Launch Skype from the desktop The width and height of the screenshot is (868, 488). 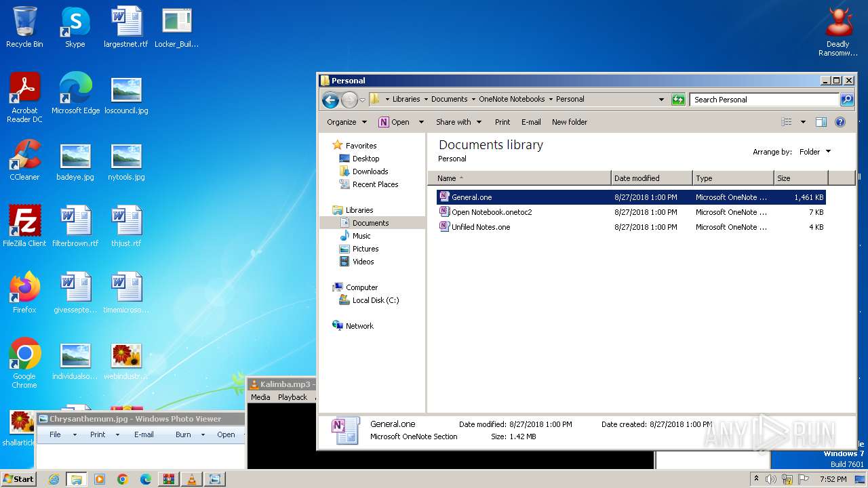(75, 27)
